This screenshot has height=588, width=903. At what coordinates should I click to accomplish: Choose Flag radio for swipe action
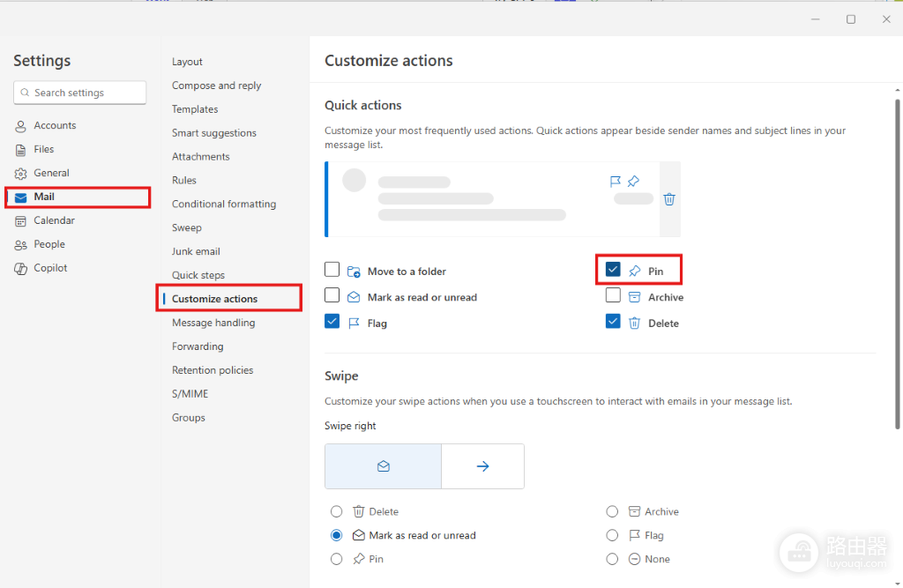(612, 536)
